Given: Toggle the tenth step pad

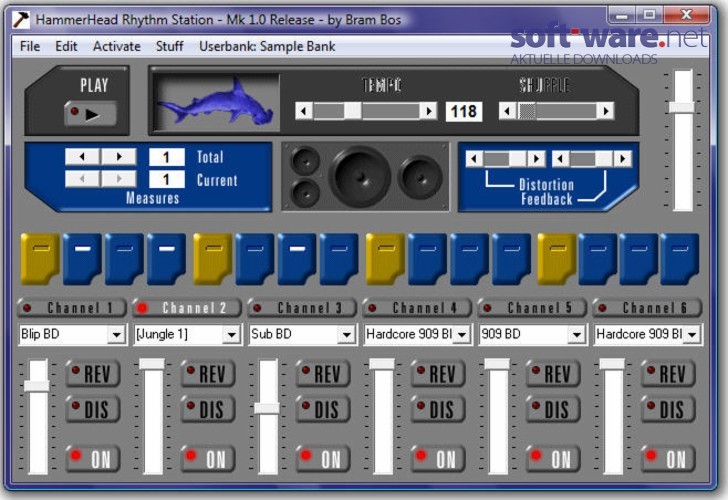Looking at the screenshot, I should click(x=428, y=259).
